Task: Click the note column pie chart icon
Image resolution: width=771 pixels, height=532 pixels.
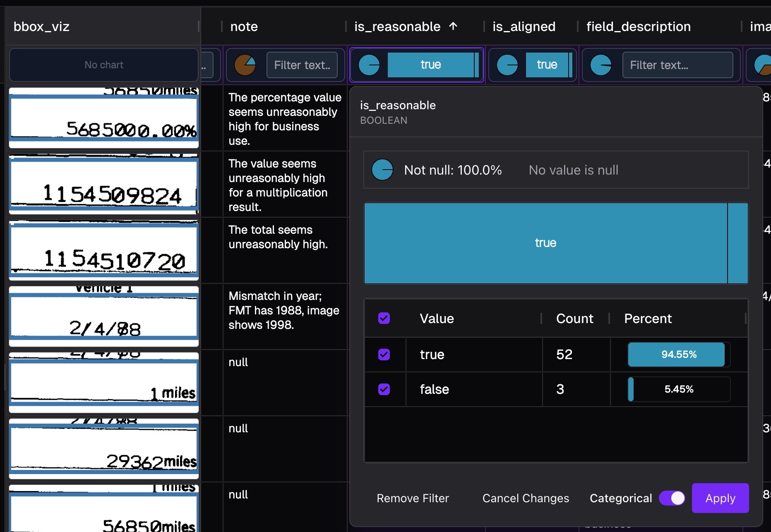Action: click(245, 65)
